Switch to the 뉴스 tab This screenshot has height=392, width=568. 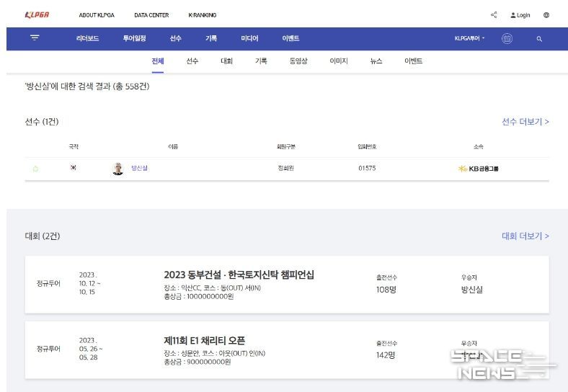tap(376, 61)
